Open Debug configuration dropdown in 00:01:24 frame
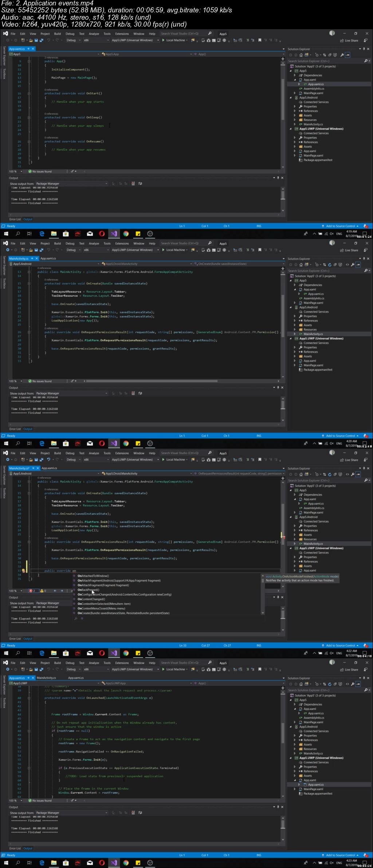The height and width of the screenshot is (868, 373). pyautogui.click(x=73, y=40)
